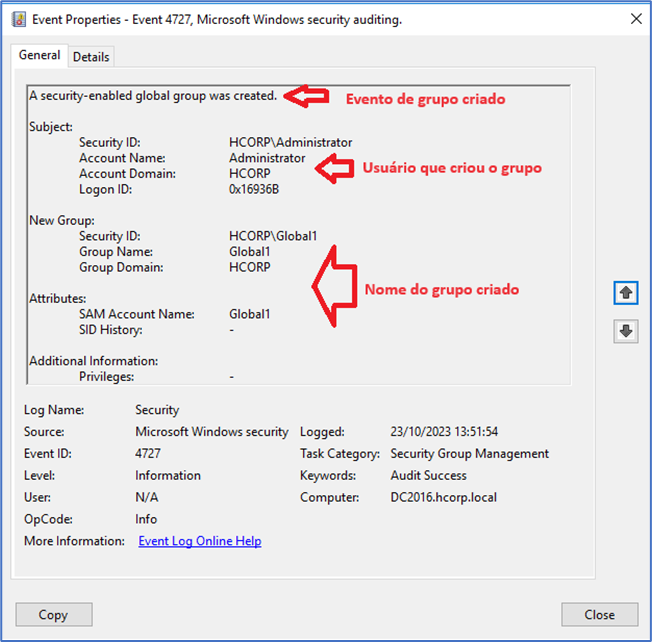Click the down arrow for next event

[x=626, y=331]
